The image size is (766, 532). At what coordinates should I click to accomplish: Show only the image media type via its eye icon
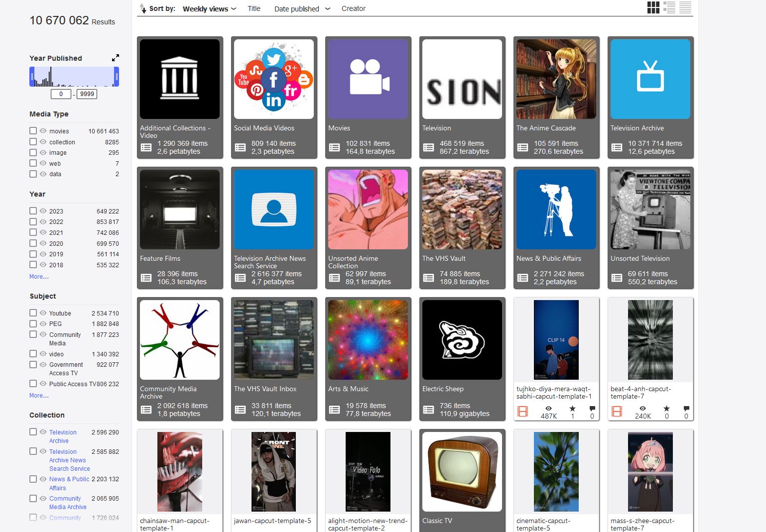tap(43, 152)
